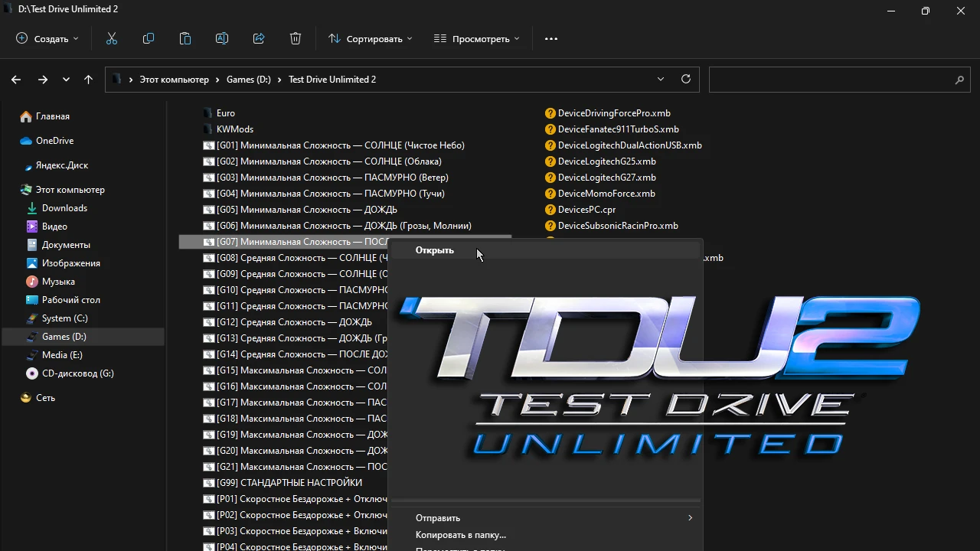Open the Share icon in the toolbar

pyautogui.click(x=259, y=38)
